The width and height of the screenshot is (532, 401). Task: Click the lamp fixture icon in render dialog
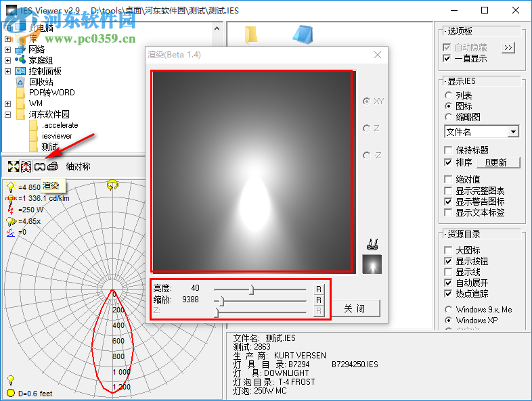coord(372,244)
